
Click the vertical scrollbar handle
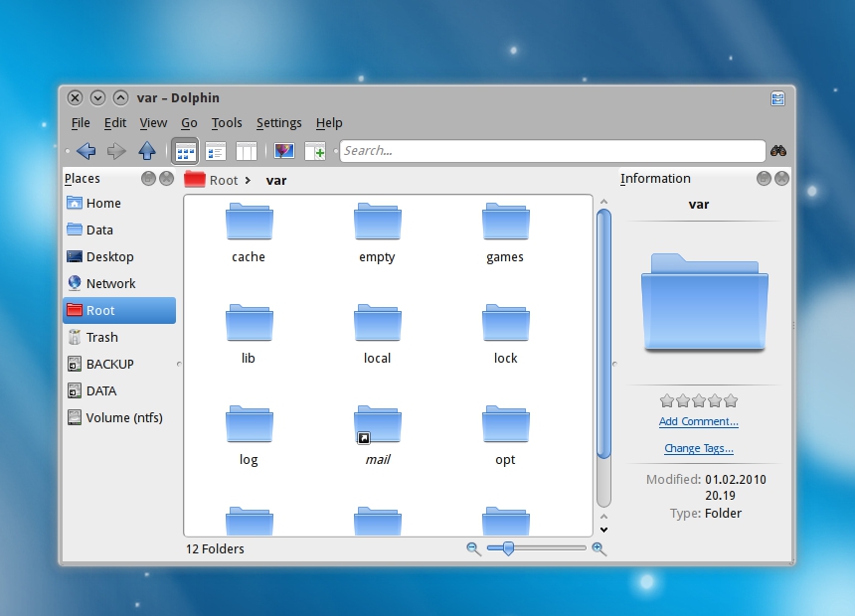603,334
